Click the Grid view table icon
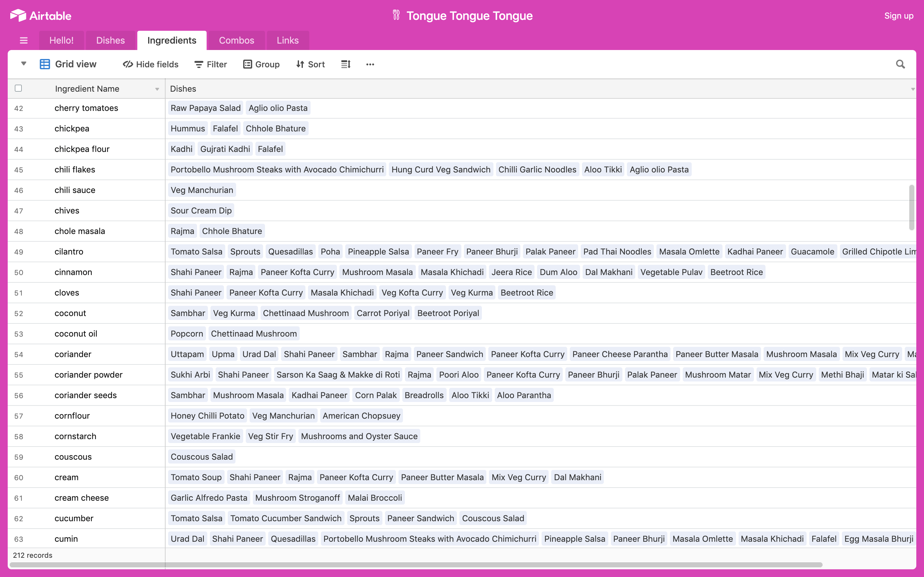 (45, 64)
